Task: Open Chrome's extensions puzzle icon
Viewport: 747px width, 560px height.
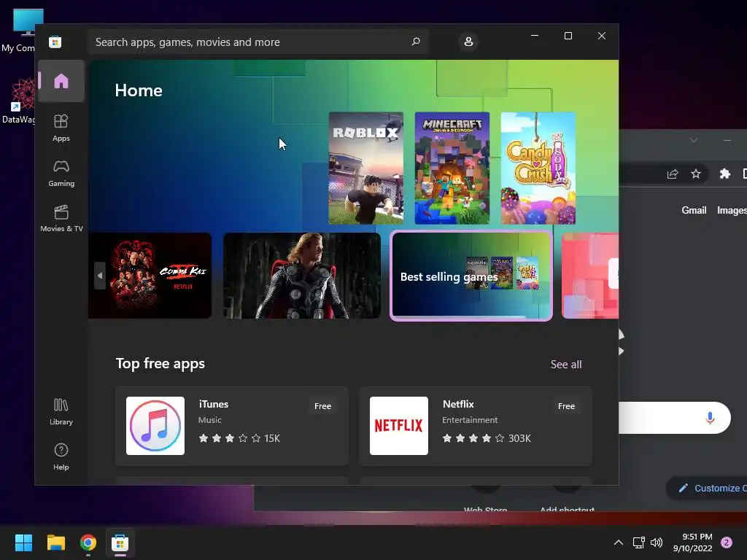Action: (724, 174)
